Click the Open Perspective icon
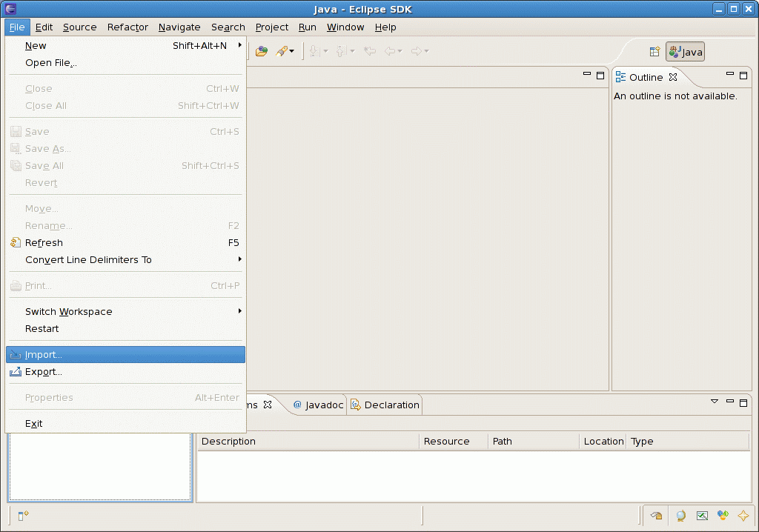This screenshot has width=759, height=532. point(654,52)
